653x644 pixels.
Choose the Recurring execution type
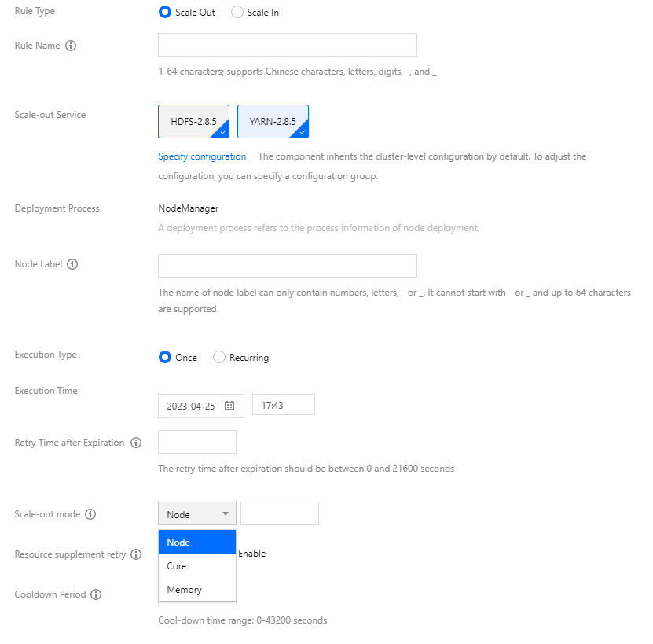pos(219,357)
